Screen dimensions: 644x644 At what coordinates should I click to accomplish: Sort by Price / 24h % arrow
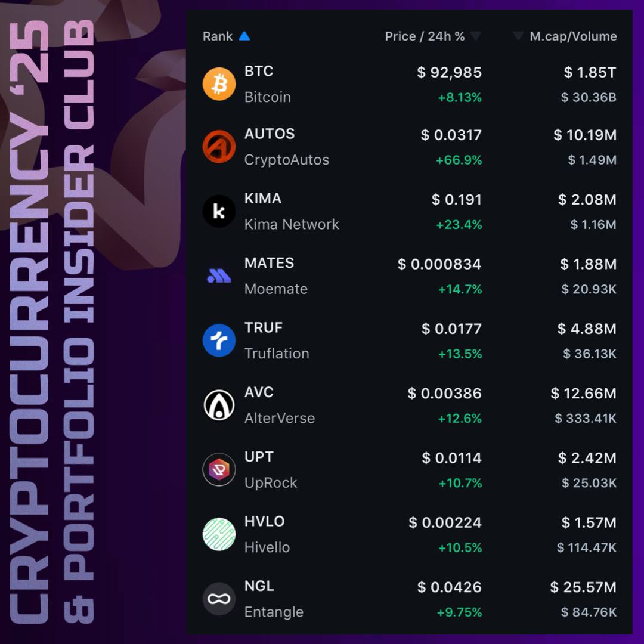pyautogui.click(x=476, y=36)
